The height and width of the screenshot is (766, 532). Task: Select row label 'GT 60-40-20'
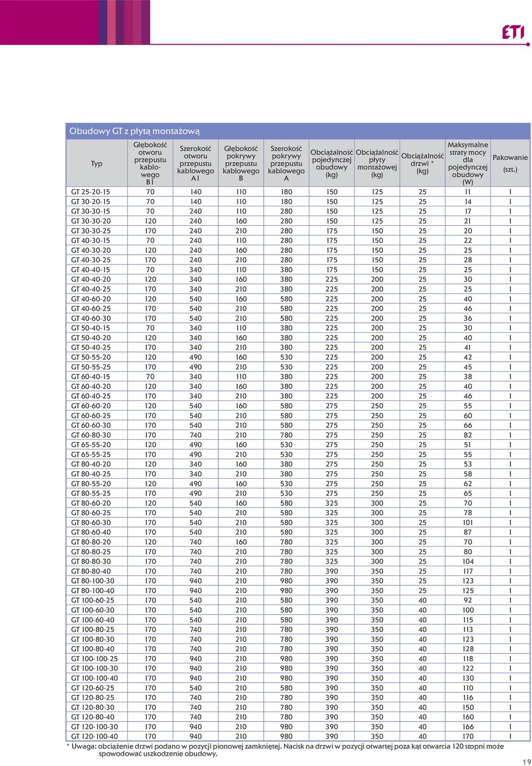91,387
